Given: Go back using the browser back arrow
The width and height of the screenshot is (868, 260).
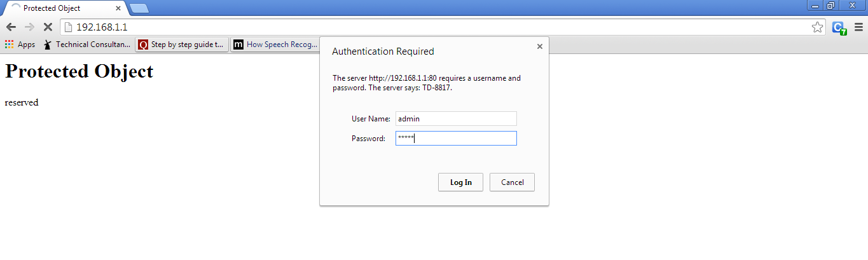Looking at the screenshot, I should pyautogui.click(x=11, y=27).
